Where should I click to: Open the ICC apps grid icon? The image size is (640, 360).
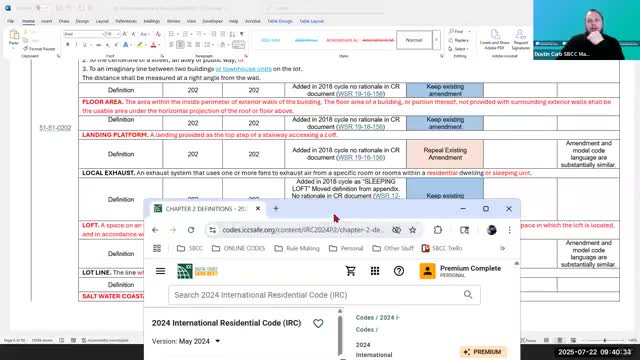(x=375, y=271)
